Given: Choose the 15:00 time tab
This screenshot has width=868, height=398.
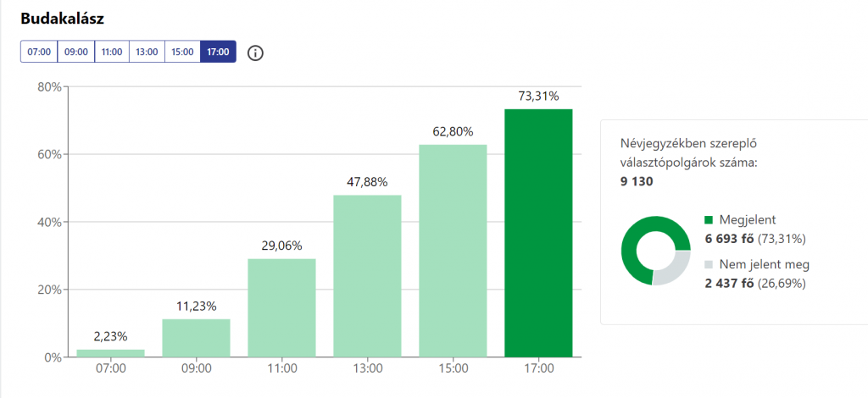Looking at the screenshot, I should coord(182,52).
